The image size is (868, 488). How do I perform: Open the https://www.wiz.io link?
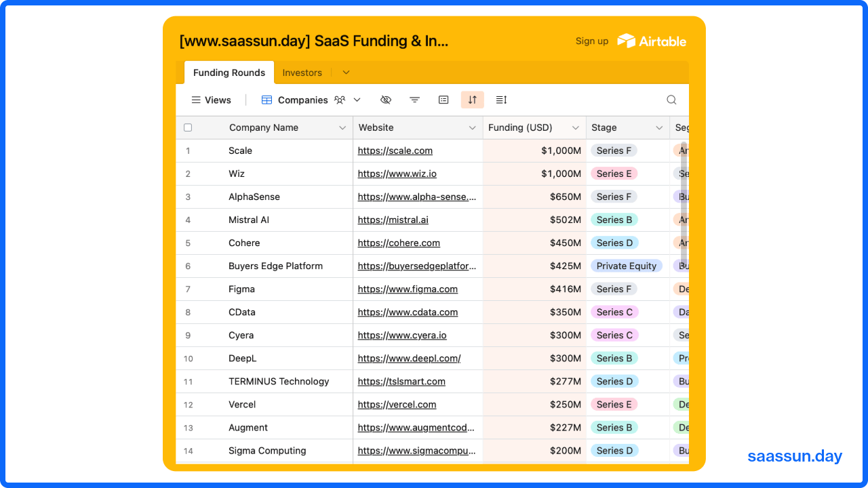397,174
